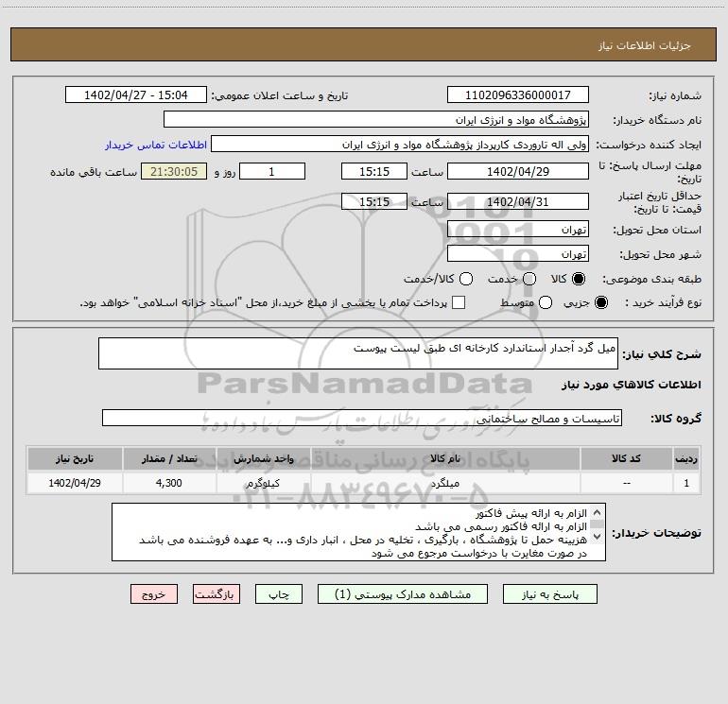The width and height of the screenshot is (728, 704).
Task: Click the کیلوگرم unit cell
Action: click(263, 483)
